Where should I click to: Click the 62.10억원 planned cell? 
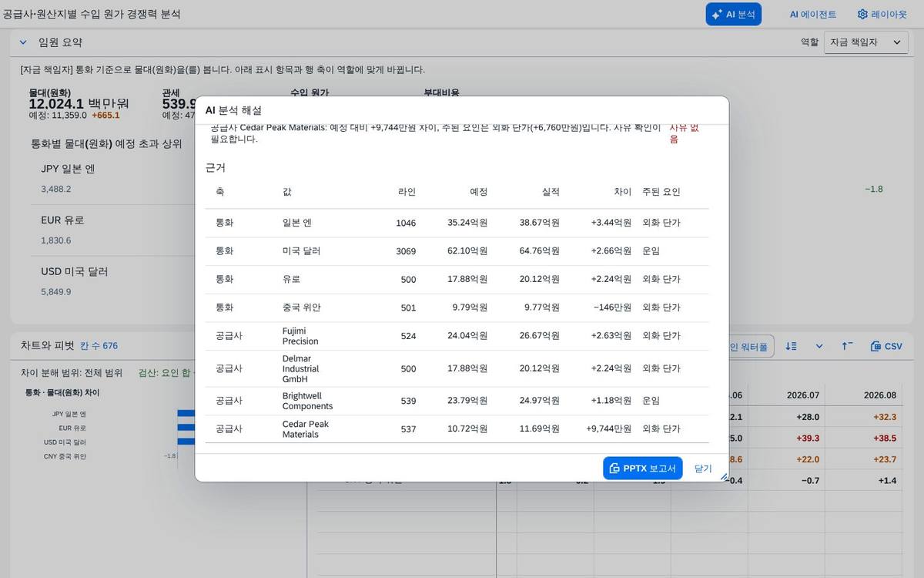pyautogui.click(x=467, y=251)
